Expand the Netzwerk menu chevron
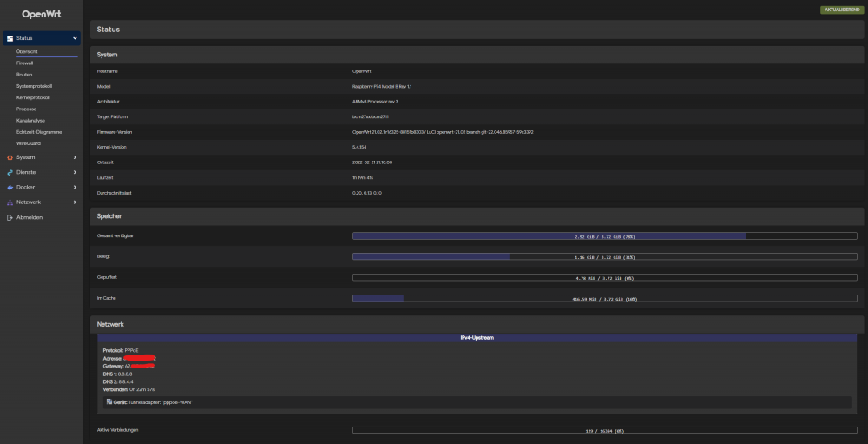The image size is (868, 444). click(75, 202)
